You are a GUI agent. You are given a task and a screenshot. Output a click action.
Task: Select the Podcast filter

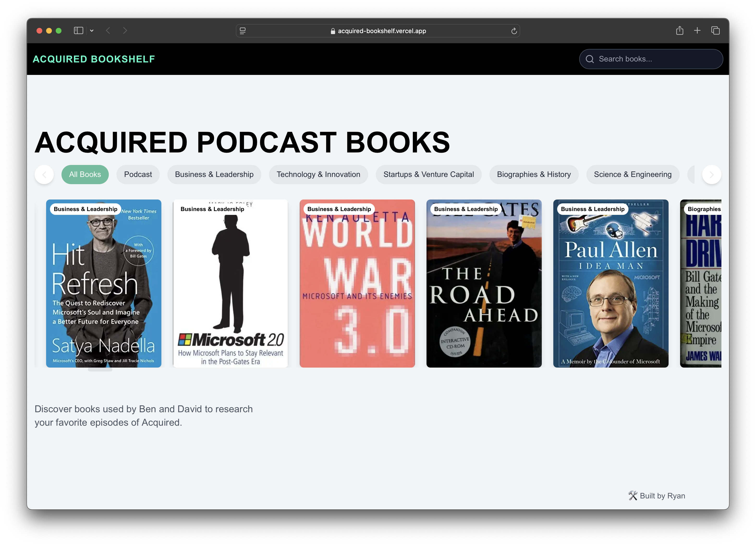pos(138,174)
